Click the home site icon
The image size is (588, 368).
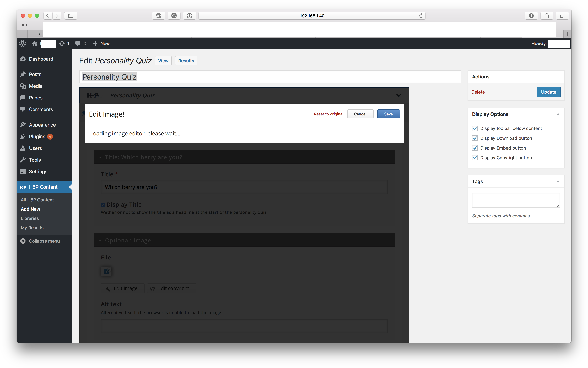coord(34,44)
